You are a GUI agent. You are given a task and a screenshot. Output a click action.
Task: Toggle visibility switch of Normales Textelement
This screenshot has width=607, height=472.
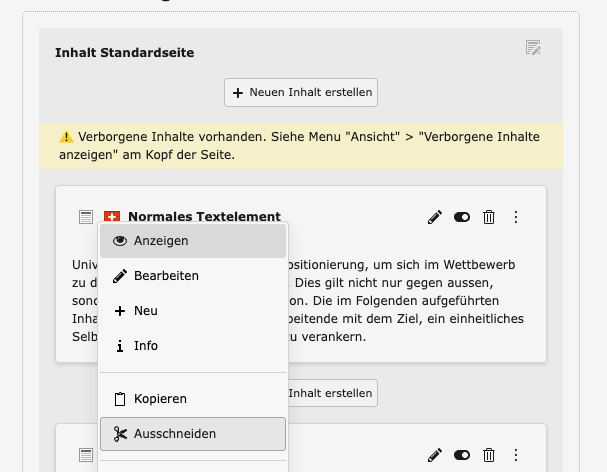pos(462,217)
